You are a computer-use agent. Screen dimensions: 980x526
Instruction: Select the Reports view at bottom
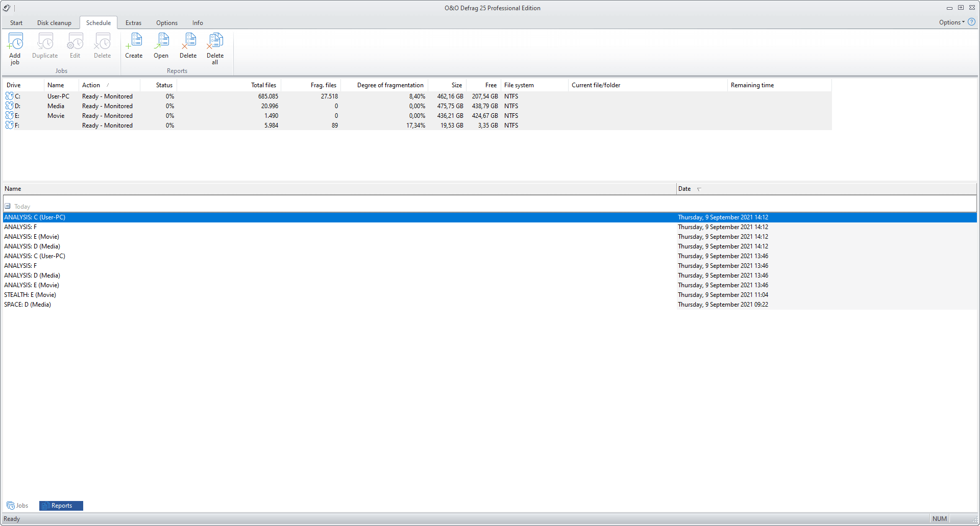(x=61, y=506)
